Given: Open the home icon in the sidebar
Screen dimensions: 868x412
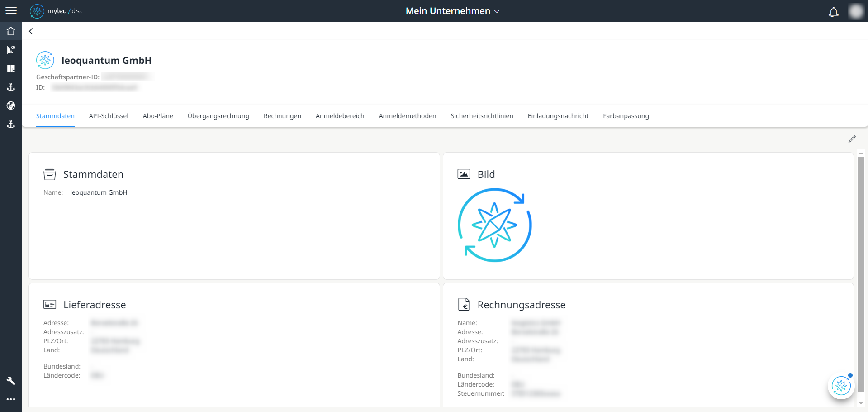Looking at the screenshot, I should [11, 31].
